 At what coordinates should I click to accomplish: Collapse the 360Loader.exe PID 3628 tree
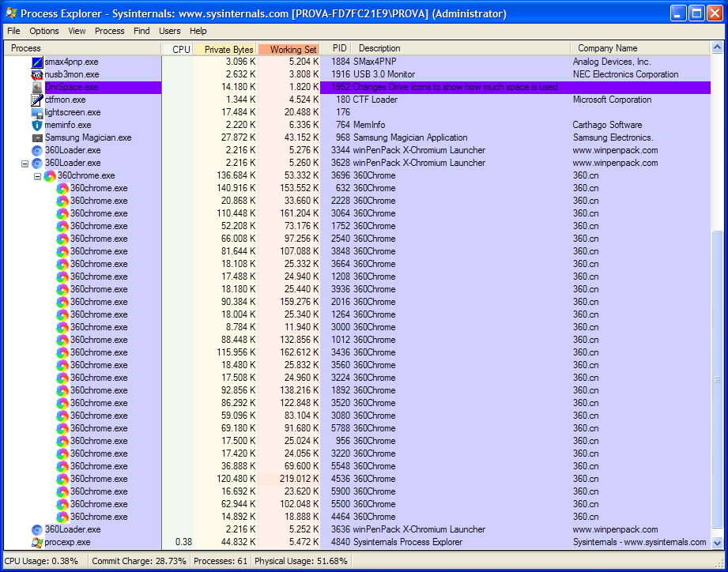25,164
